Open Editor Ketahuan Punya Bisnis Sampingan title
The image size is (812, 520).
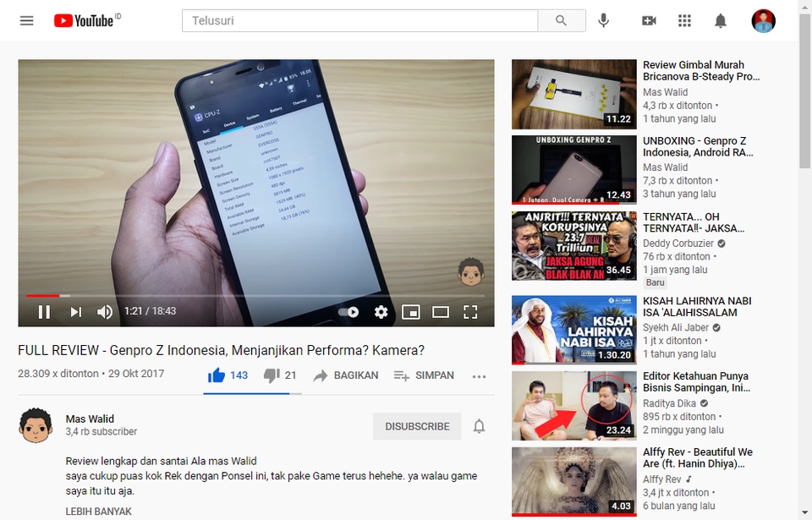[x=696, y=381]
